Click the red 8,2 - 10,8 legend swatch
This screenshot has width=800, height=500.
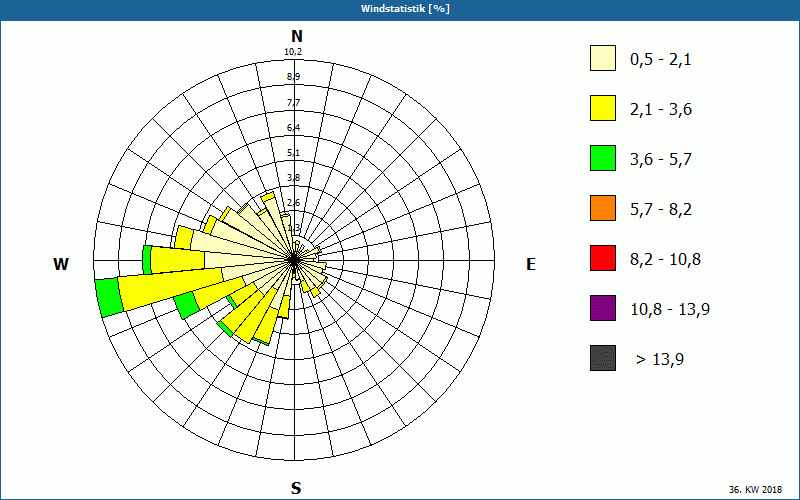click(x=603, y=258)
